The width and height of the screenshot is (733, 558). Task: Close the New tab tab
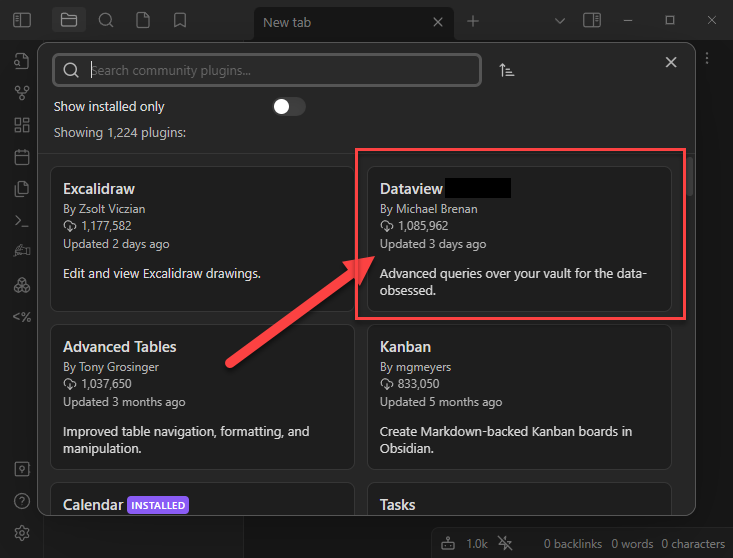click(438, 22)
